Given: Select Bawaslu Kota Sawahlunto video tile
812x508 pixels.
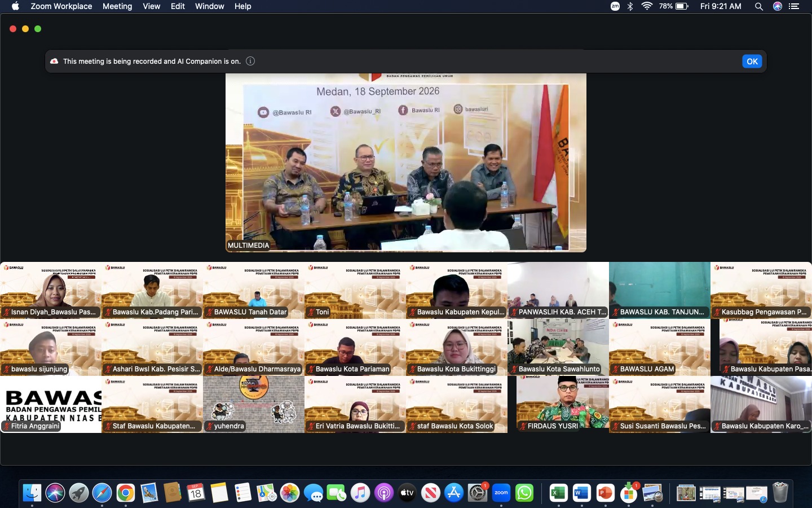Looking at the screenshot, I should (558, 347).
